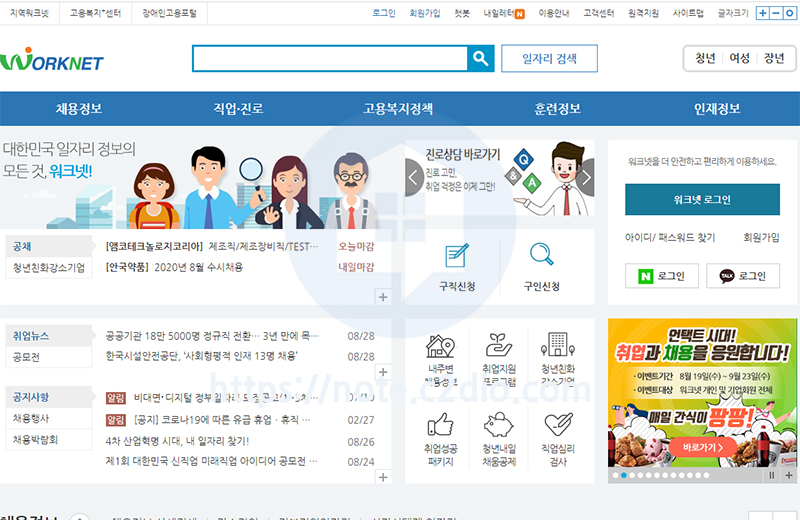800x520 pixels.
Task: Open [안국약품] 2020년 8월 수시채용 posting
Action: click(174, 267)
